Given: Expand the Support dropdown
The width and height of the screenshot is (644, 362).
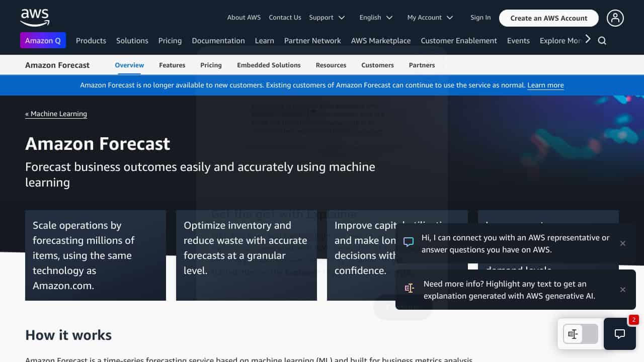Looking at the screenshot, I should (x=327, y=18).
